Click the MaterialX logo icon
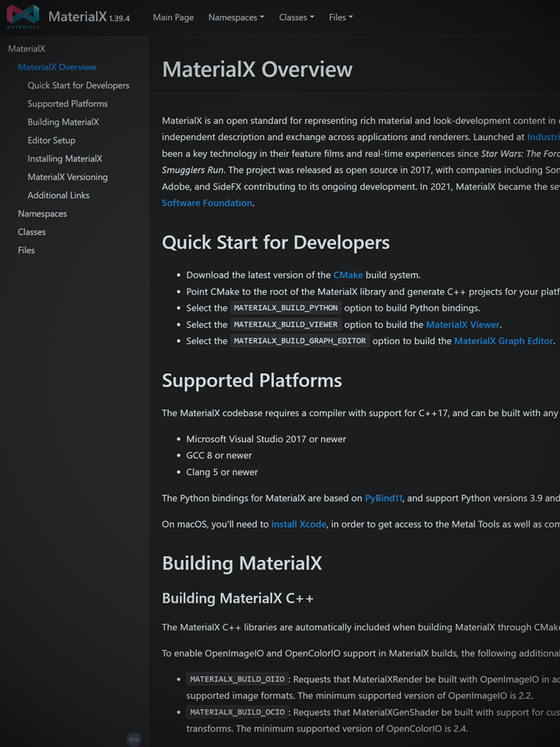Screen dimensions: 560x747 (x=23, y=16)
